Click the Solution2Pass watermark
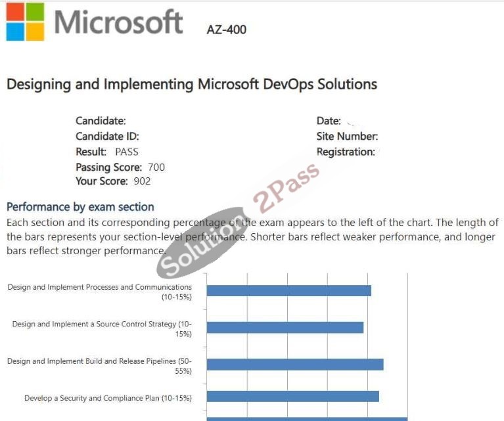 click(238, 220)
